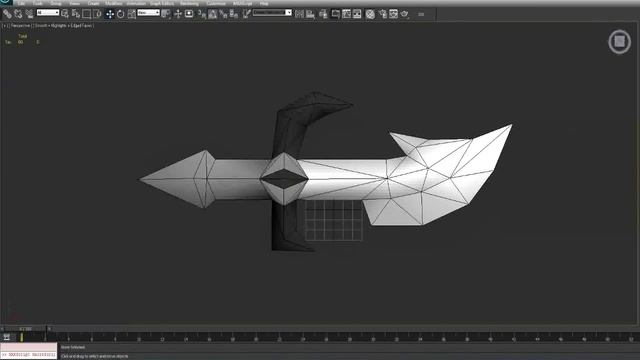Open the Curve Editor
The height and width of the screenshot is (360, 640).
tap(347, 14)
